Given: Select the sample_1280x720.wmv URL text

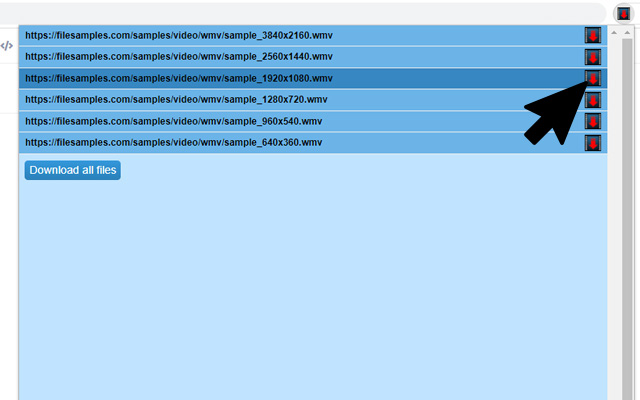Looking at the screenshot, I should [176, 100].
